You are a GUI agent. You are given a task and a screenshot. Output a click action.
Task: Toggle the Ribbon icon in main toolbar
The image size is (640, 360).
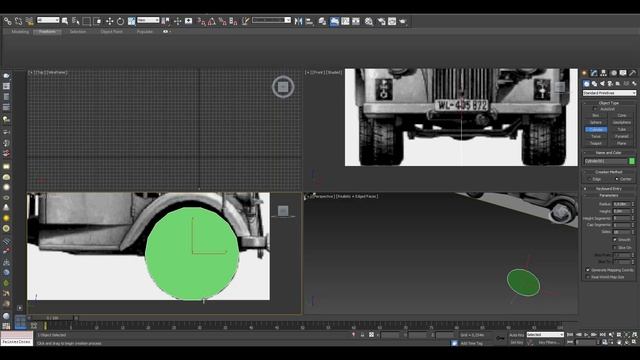334,21
